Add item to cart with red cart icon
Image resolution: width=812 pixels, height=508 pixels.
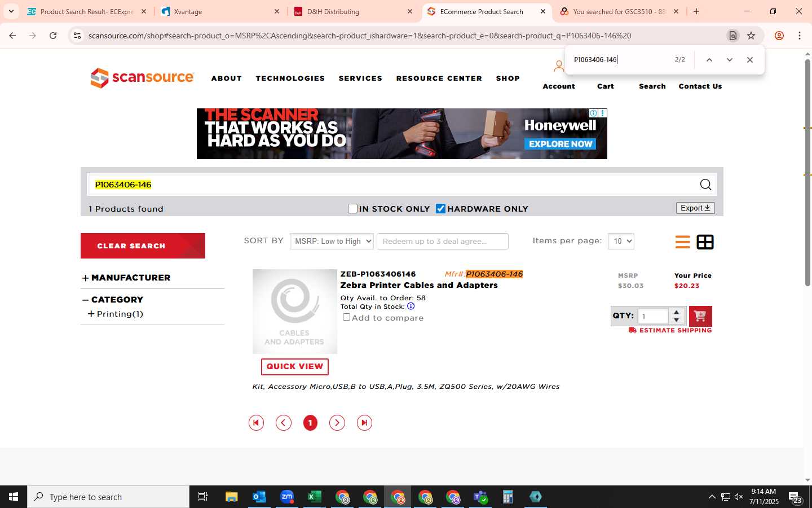[700, 316]
